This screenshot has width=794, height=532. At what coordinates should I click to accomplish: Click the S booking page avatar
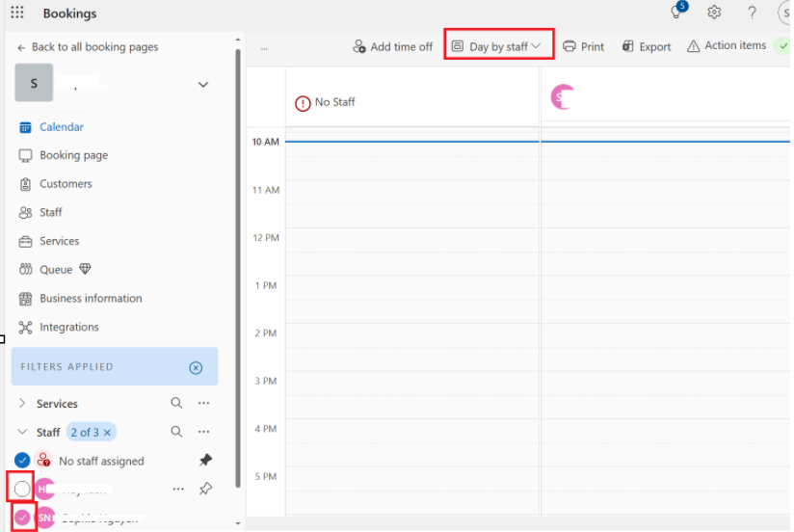34,83
